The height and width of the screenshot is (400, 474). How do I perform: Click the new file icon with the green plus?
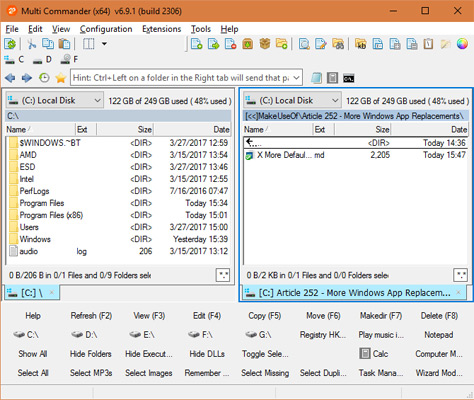coord(197,44)
